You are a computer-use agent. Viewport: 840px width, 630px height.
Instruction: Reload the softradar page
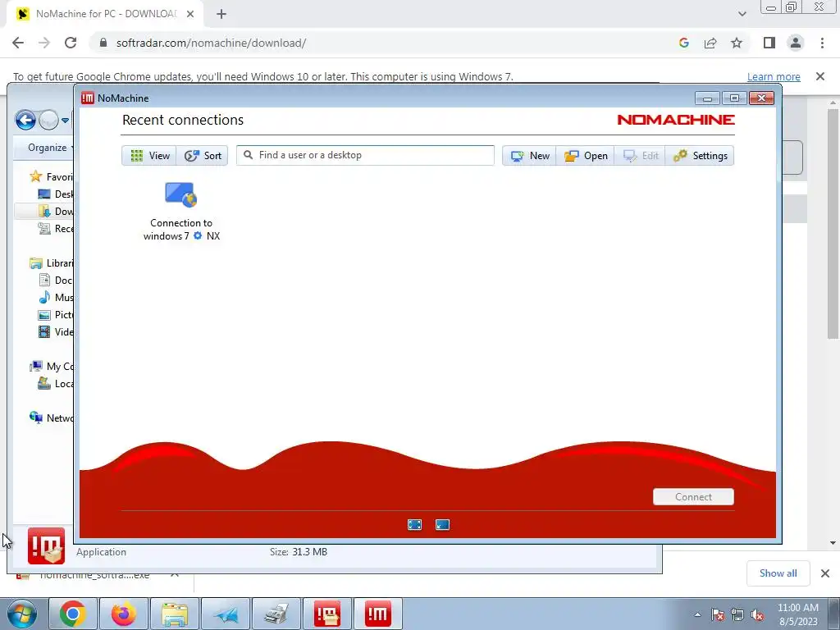[71, 43]
